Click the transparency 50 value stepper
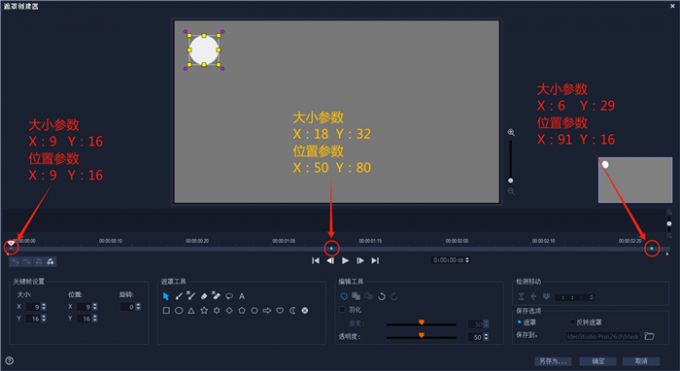The height and width of the screenshot is (371, 680). coord(486,337)
